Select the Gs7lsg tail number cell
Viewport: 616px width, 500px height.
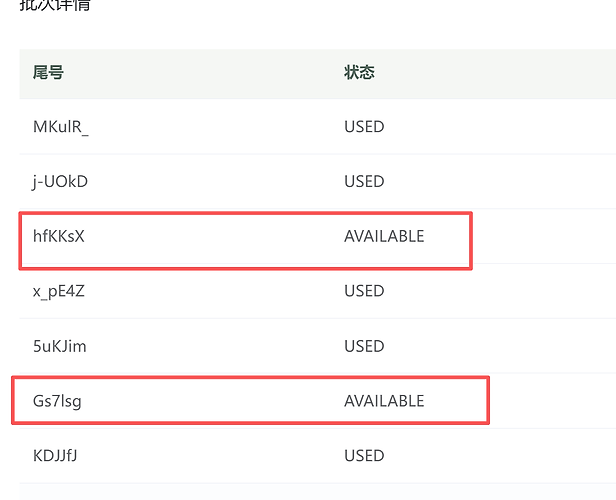point(57,401)
